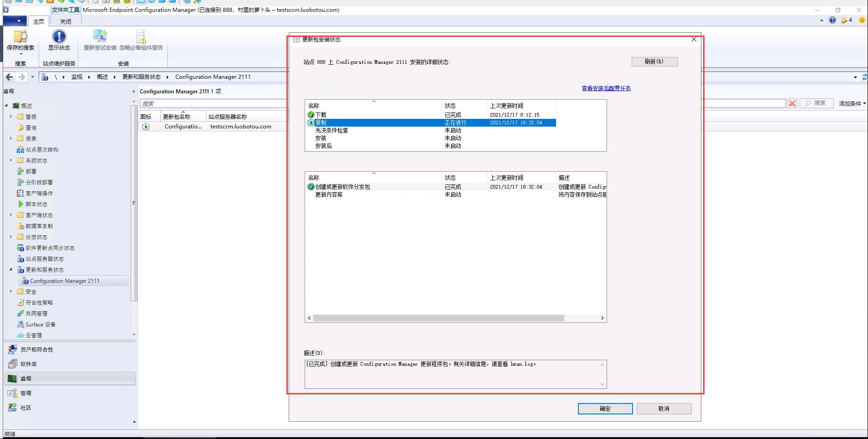868x439 pixels.
Task: Select Phased Deployments (分阶段部署) node
Action: 35,182
